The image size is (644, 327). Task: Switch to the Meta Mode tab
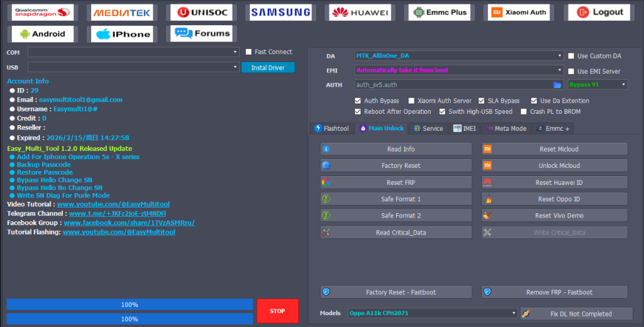click(x=506, y=128)
